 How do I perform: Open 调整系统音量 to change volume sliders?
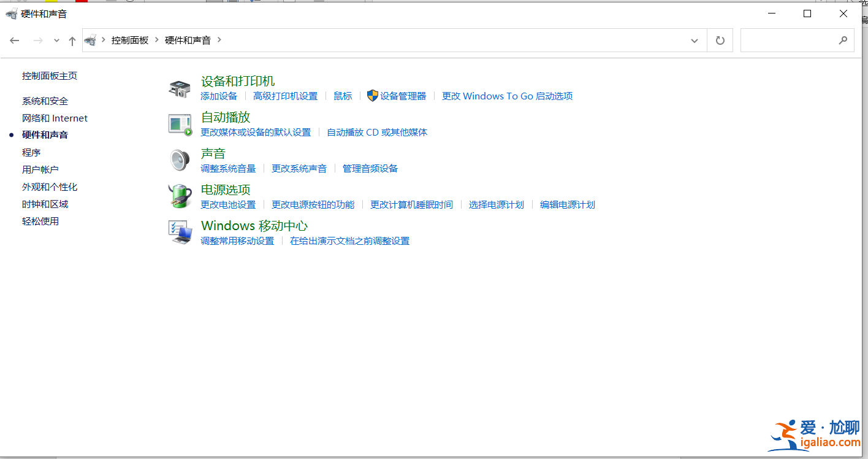pyautogui.click(x=228, y=168)
